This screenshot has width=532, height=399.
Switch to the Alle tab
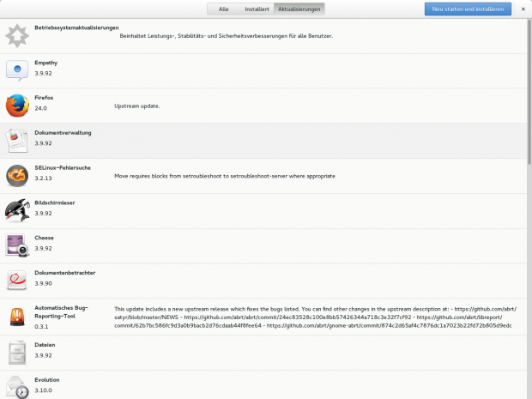[x=223, y=9]
